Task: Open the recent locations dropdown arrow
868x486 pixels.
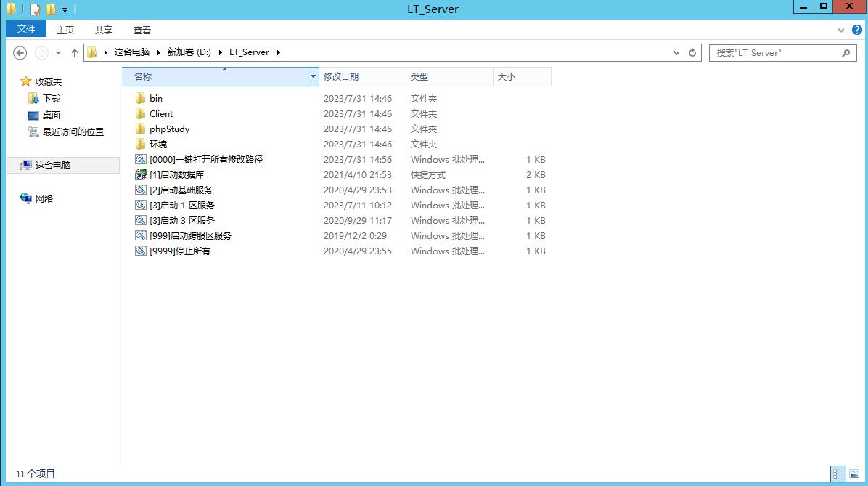Action: click(x=59, y=53)
